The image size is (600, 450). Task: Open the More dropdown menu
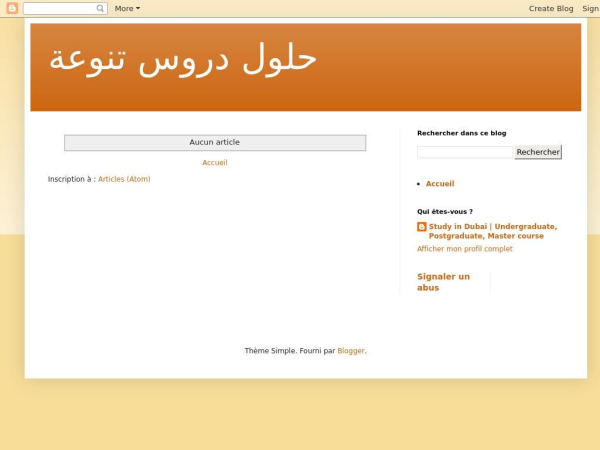127,8
